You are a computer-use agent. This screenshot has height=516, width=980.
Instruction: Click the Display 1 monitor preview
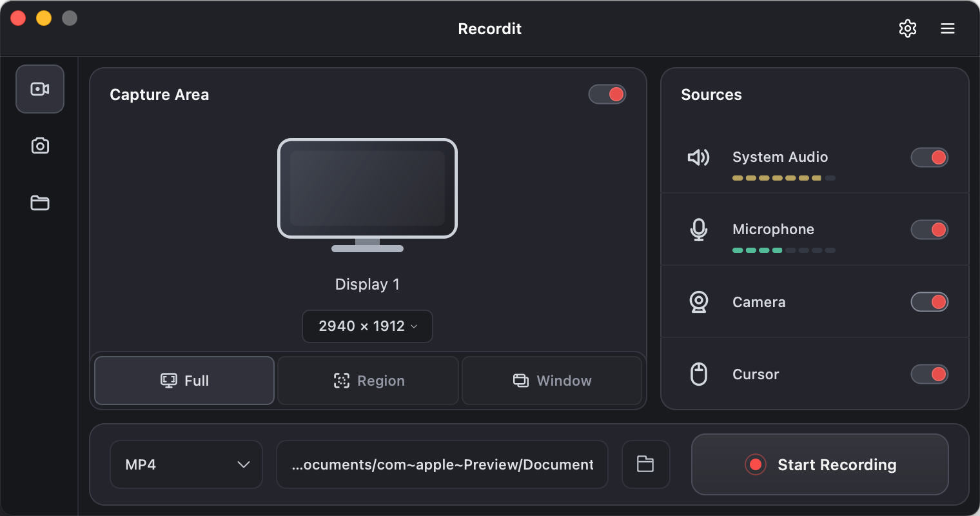pyautogui.click(x=367, y=195)
